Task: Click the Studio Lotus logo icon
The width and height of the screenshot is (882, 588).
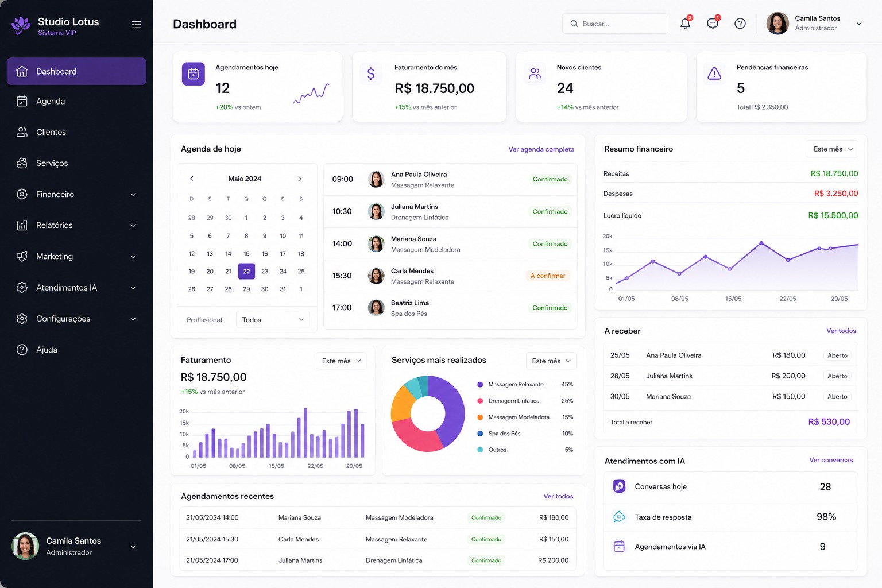Action: pos(21,25)
